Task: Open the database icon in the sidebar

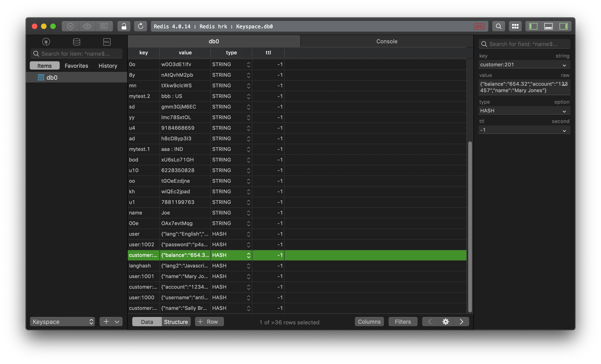Action: [76, 42]
